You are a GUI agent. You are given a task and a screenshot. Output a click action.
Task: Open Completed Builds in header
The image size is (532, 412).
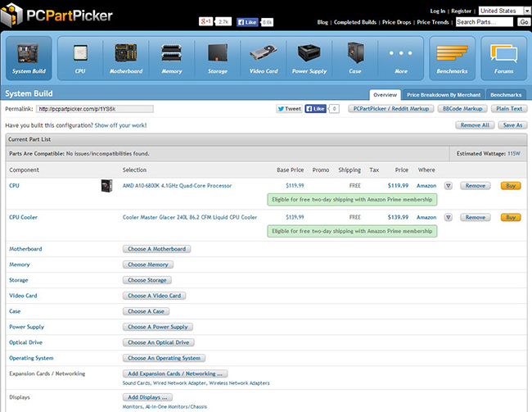[x=355, y=22]
